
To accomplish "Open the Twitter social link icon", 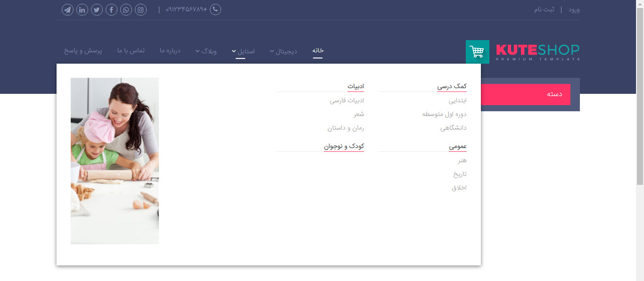I will [x=97, y=9].
